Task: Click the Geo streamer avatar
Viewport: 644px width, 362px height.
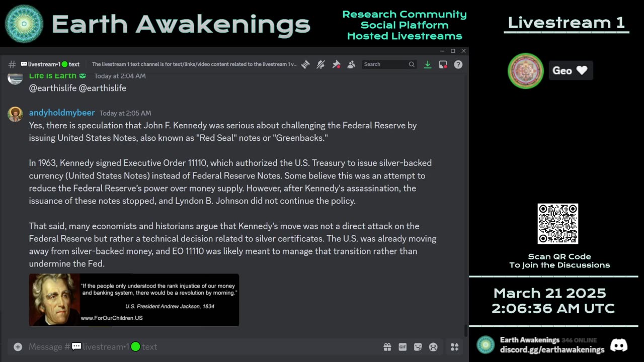Action: coord(526,71)
